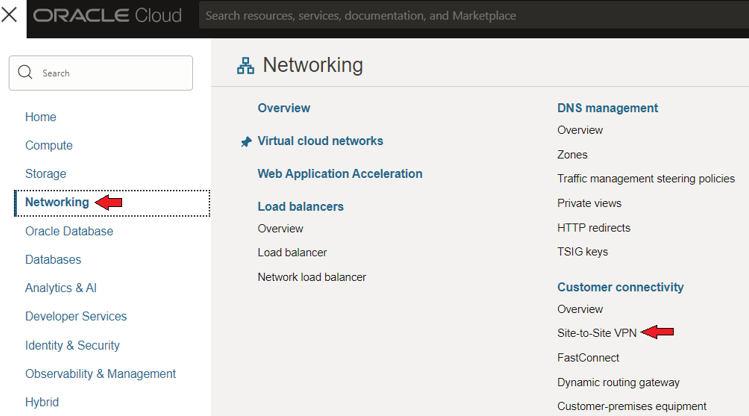Click the Oracle Cloud logo
Image resolution: width=749 pixels, height=416 pixels.
(x=107, y=15)
